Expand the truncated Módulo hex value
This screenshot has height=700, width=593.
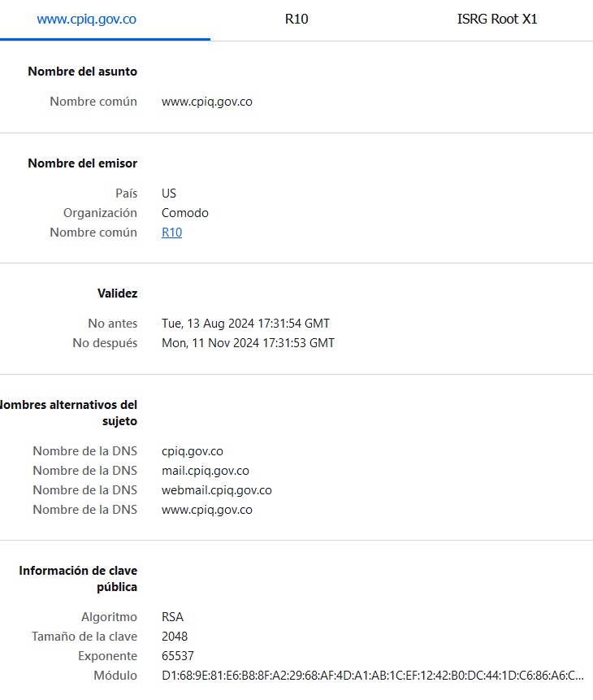tap(373, 676)
